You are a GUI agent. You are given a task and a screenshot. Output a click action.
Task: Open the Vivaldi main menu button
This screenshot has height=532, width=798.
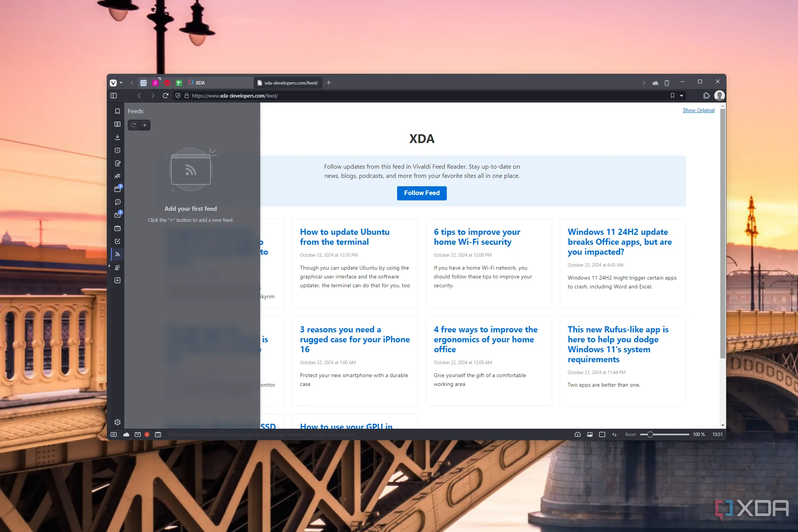coord(113,83)
